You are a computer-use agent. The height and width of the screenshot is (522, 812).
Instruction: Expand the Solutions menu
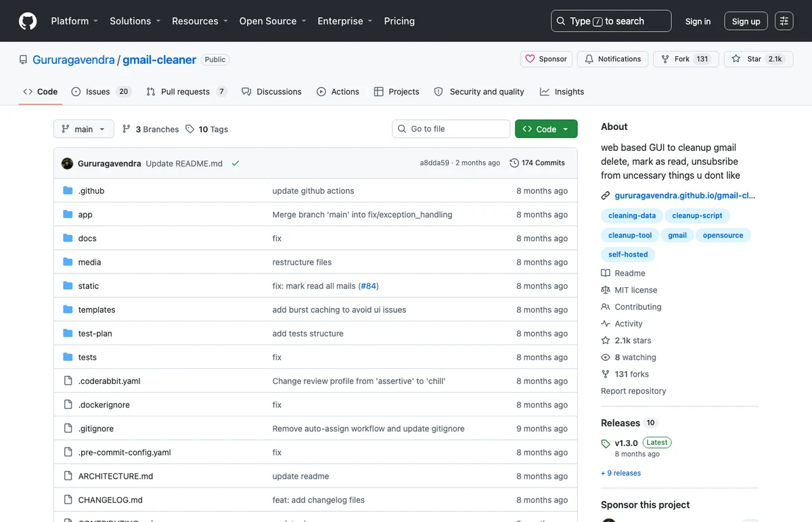(x=135, y=21)
